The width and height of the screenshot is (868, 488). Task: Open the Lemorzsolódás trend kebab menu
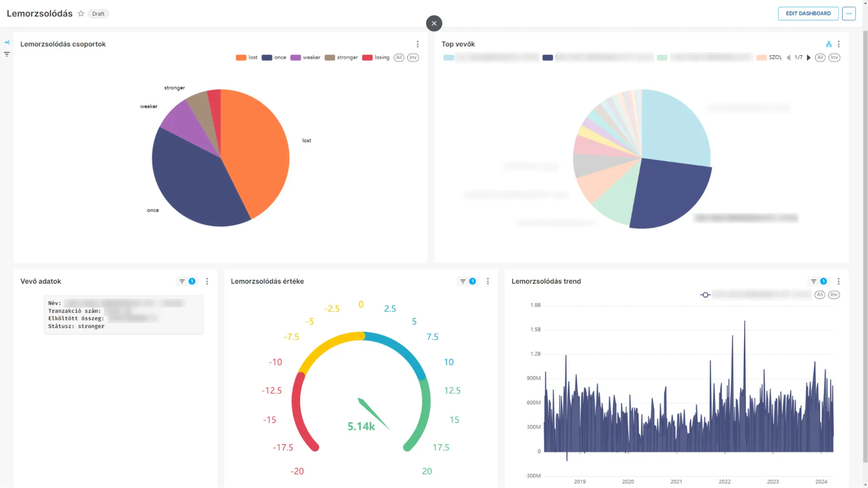(838, 281)
